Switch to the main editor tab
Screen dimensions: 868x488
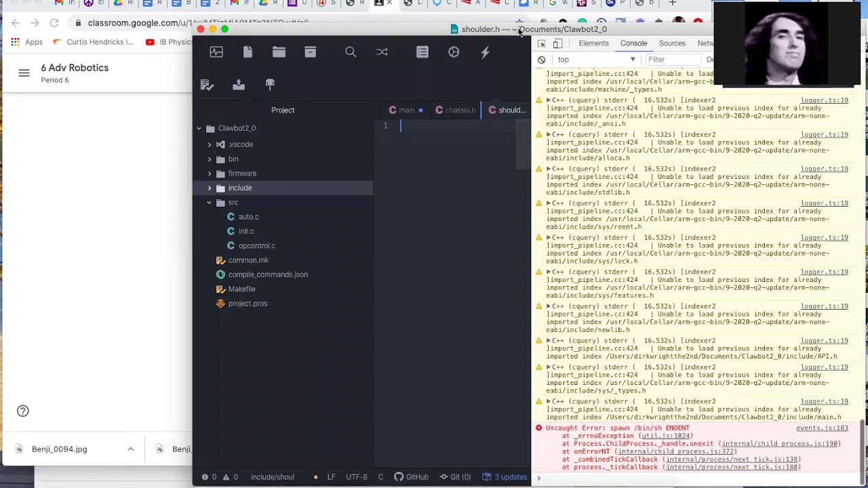point(406,110)
